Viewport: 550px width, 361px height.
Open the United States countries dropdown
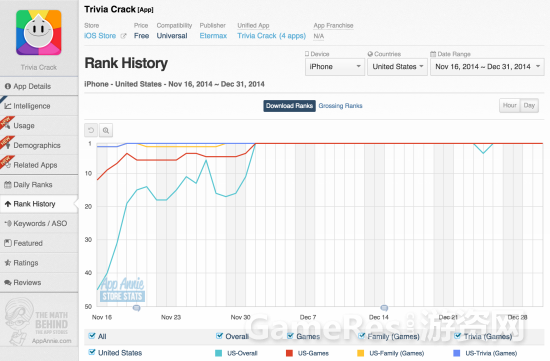397,67
